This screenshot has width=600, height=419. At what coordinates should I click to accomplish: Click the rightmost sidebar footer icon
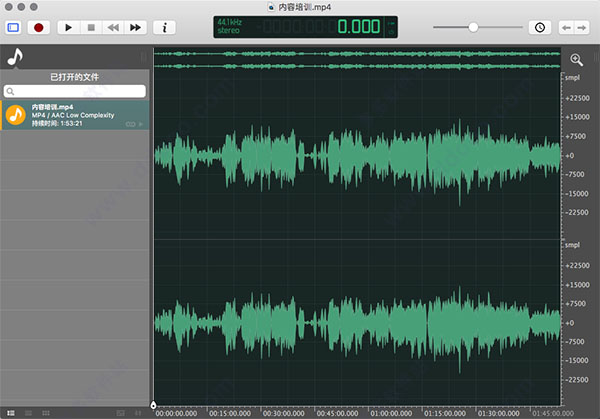(x=138, y=413)
